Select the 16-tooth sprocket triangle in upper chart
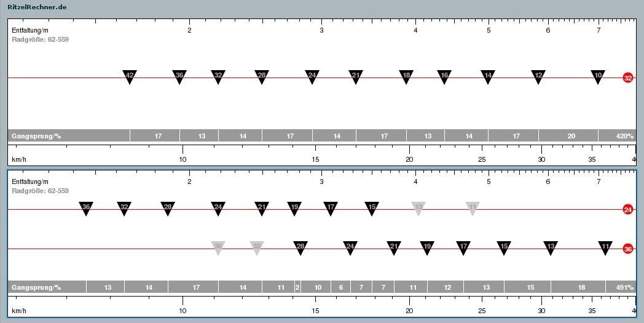 [444, 76]
